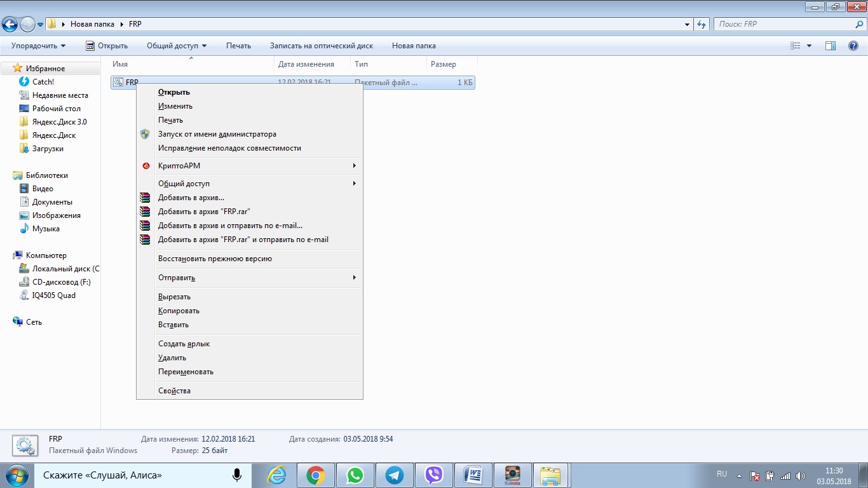Open Загрузки in the favorites list
The width and height of the screenshot is (868, 488).
click(48, 149)
